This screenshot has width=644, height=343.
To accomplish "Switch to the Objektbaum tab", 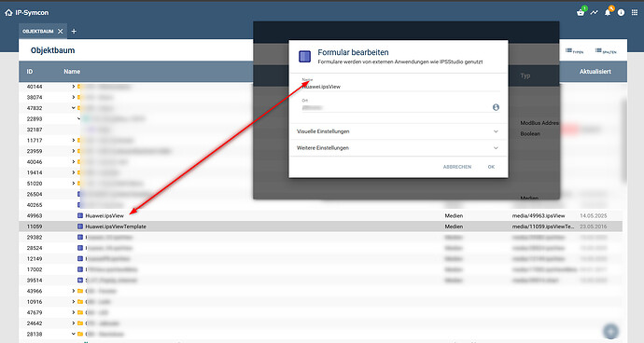I will 37,31.
